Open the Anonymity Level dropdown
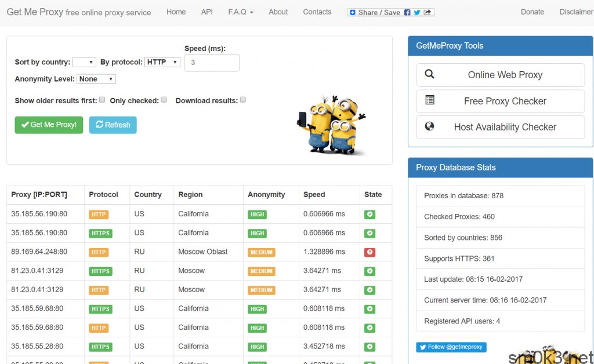The image size is (594, 364). [x=96, y=79]
